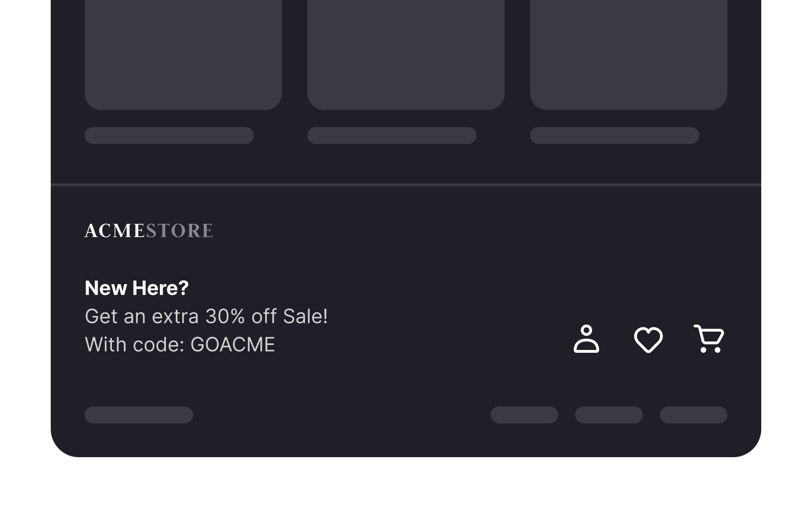The width and height of the screenshot is (812, 508).
Task: Click the 'New Here?' heading
Action: click(136, 287)
